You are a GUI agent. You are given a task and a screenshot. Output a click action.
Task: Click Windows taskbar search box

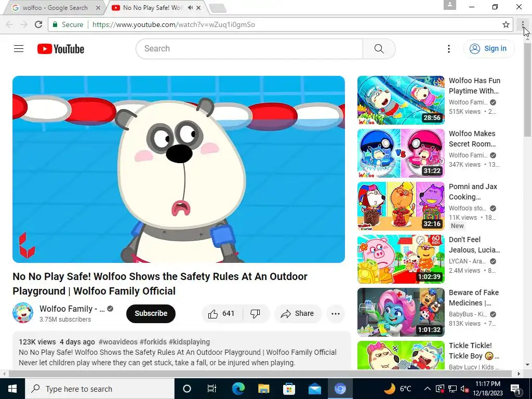tap(99, 389)
